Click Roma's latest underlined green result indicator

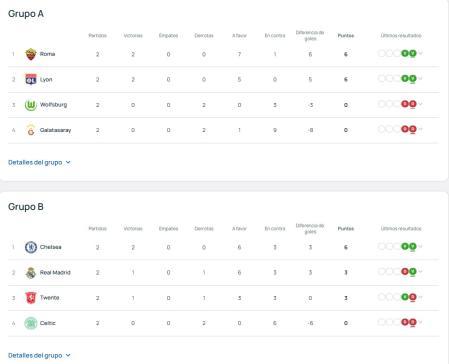point(413,53)
